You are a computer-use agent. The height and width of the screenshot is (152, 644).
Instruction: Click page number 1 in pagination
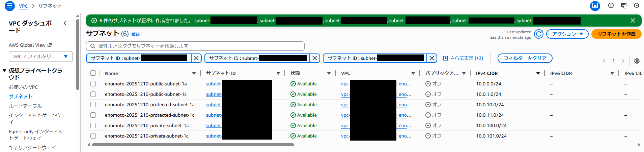tap(614, 61)
